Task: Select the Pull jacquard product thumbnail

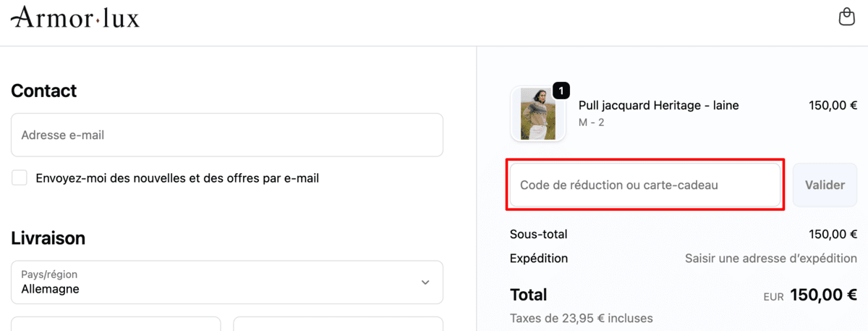Action: point(538,114)
